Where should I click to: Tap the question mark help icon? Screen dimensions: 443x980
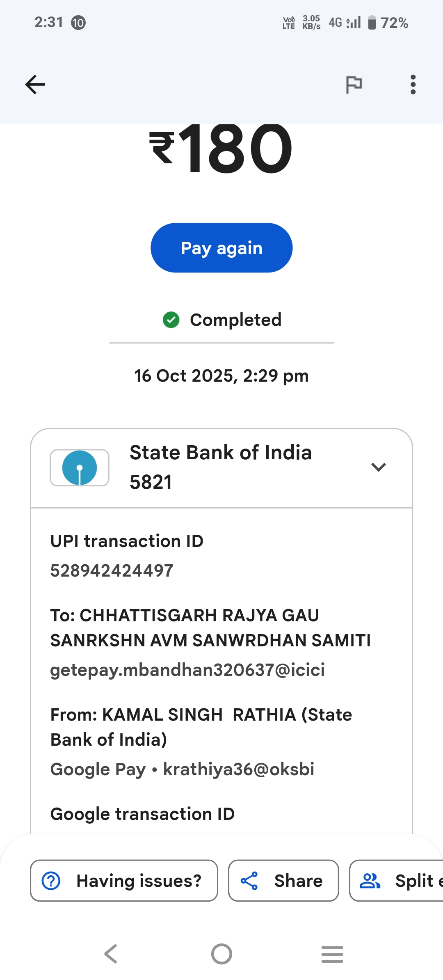click(51, 881)
